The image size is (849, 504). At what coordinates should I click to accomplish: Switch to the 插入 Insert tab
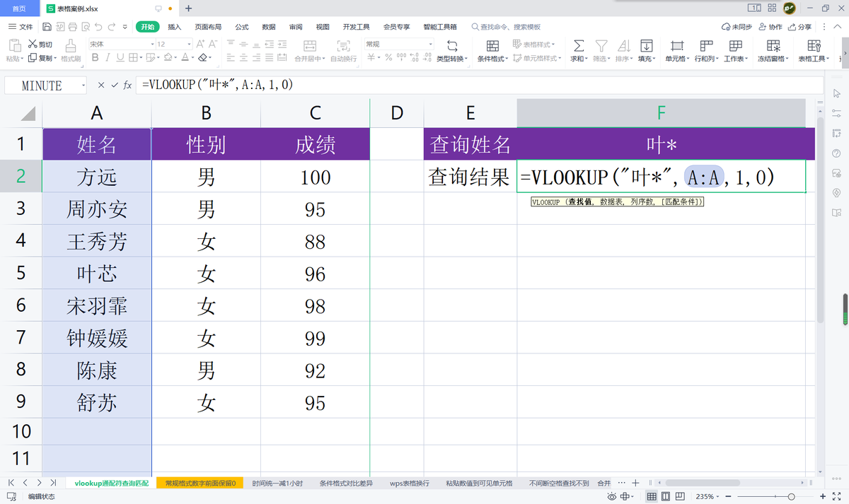(174, 27)
